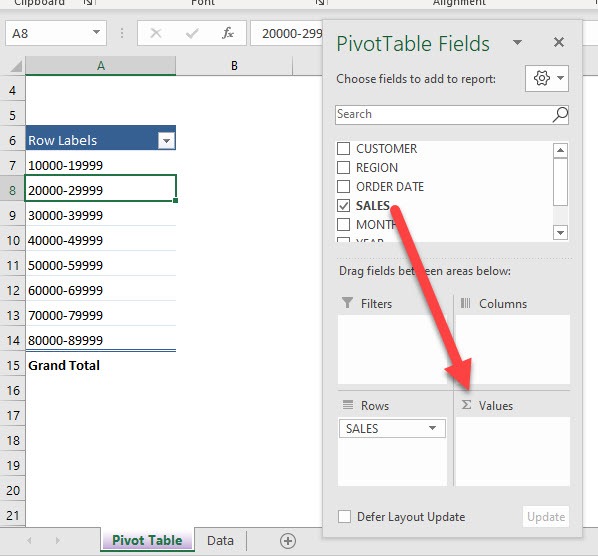The image size is (598, 556).
Task: Tick the ORDER DATE field checkbox
Action: pos(343,186)
